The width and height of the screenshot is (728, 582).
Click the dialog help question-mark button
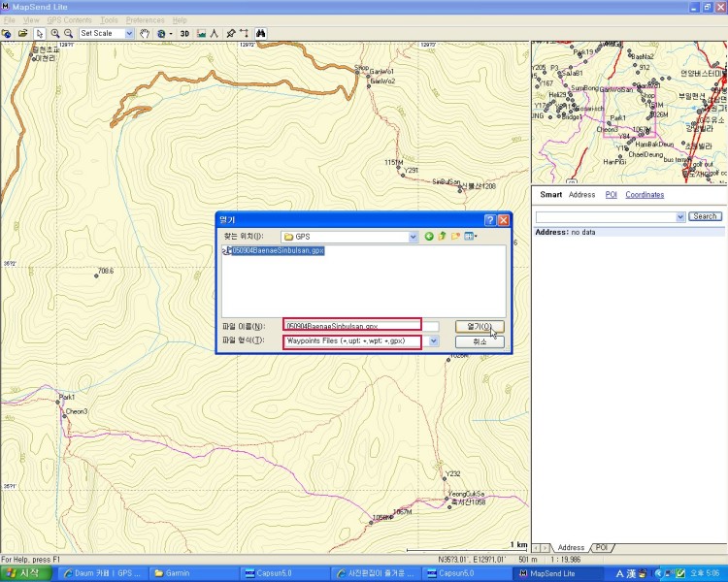490,220
